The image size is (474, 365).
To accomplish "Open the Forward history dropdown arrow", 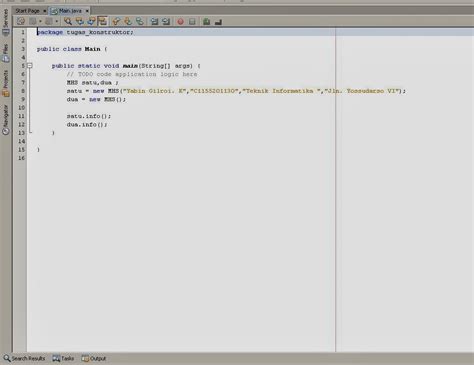I will [x=56, y=22].
